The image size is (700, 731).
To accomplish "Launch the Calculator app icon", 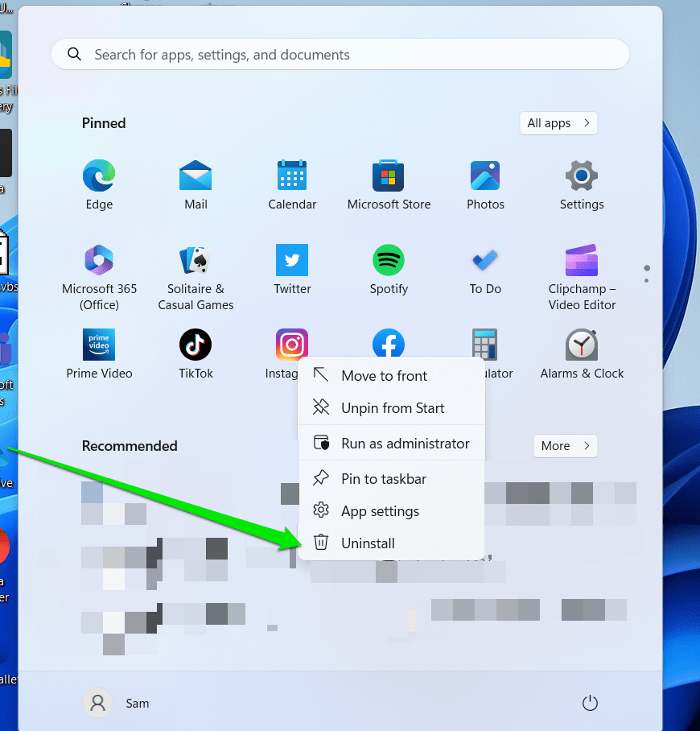I will pos(484,344).
